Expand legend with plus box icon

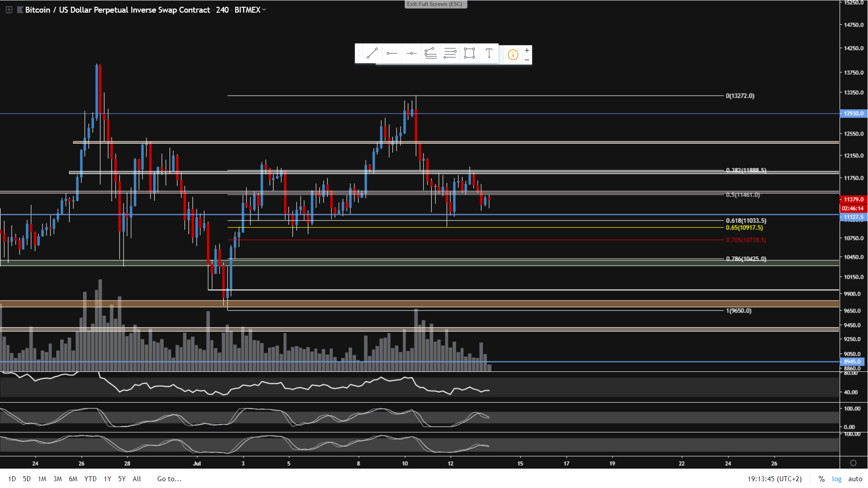pyautogui.click(x=9, y=9)
